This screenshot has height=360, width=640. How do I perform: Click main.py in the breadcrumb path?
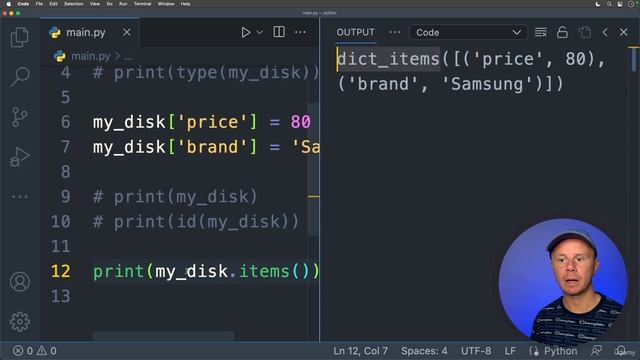(91, 56)
